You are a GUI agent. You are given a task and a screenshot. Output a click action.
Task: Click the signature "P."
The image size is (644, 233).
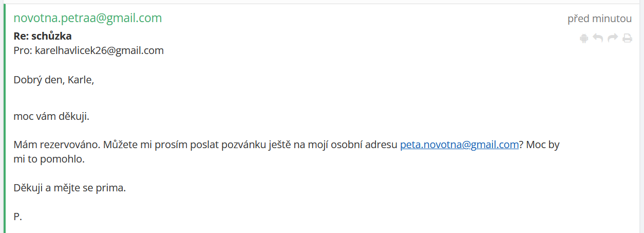point(18,217)
